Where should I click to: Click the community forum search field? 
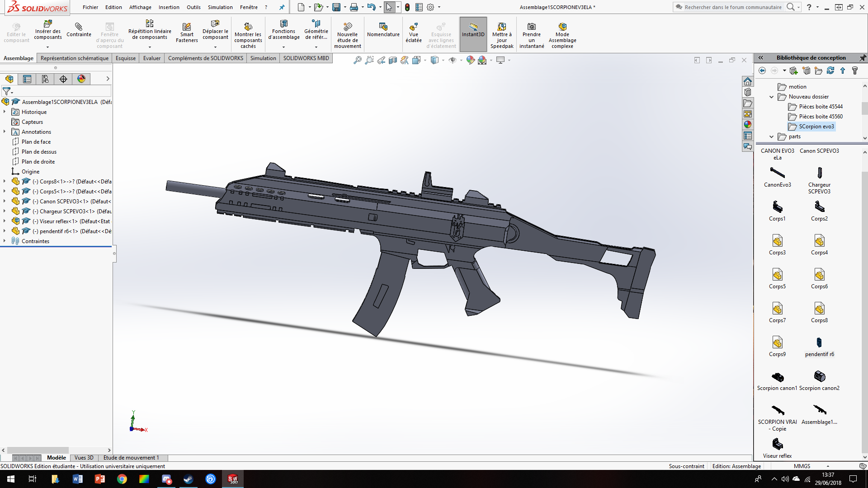pyautogui.click(x=733, y=7)
